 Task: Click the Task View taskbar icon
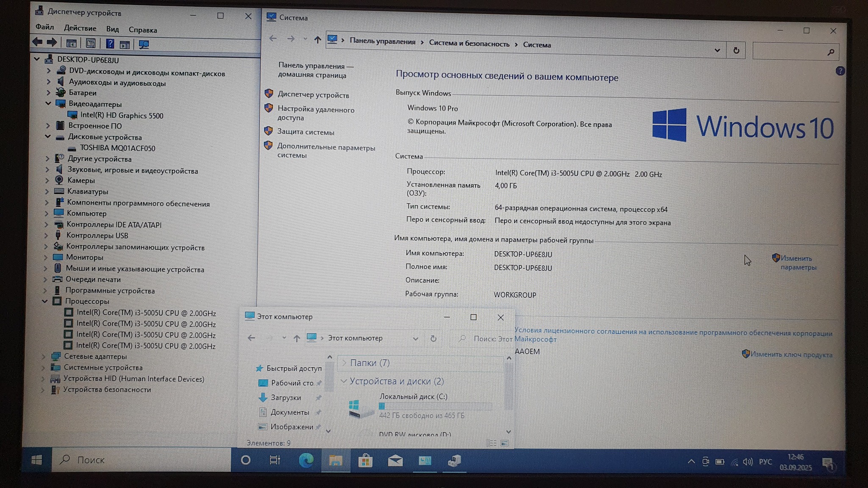pos(275,460)
